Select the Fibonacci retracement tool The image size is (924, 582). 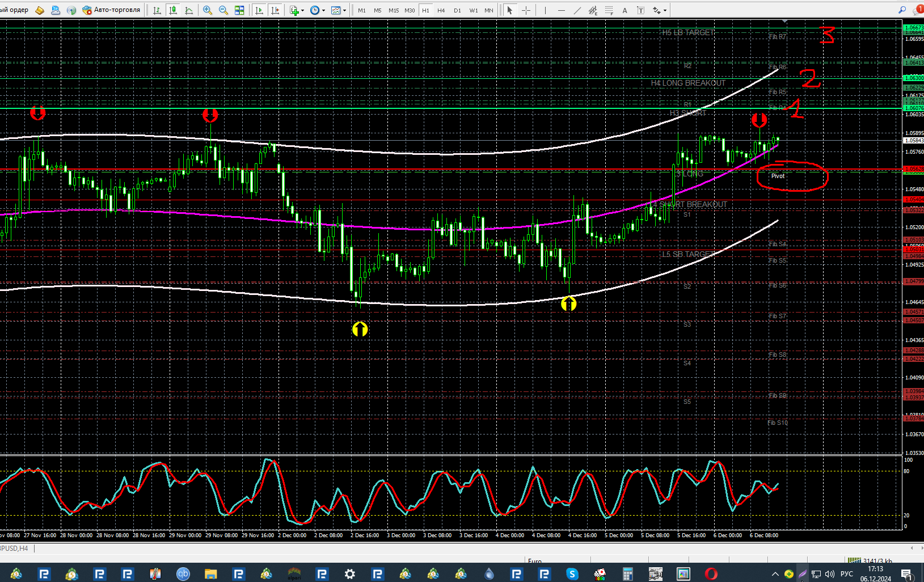point(609,10)
